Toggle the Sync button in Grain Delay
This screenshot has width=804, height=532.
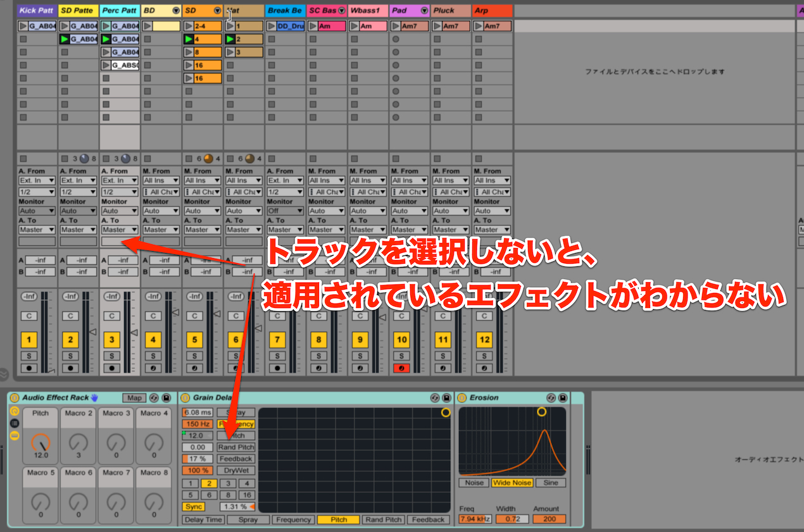tap(193, 507)
